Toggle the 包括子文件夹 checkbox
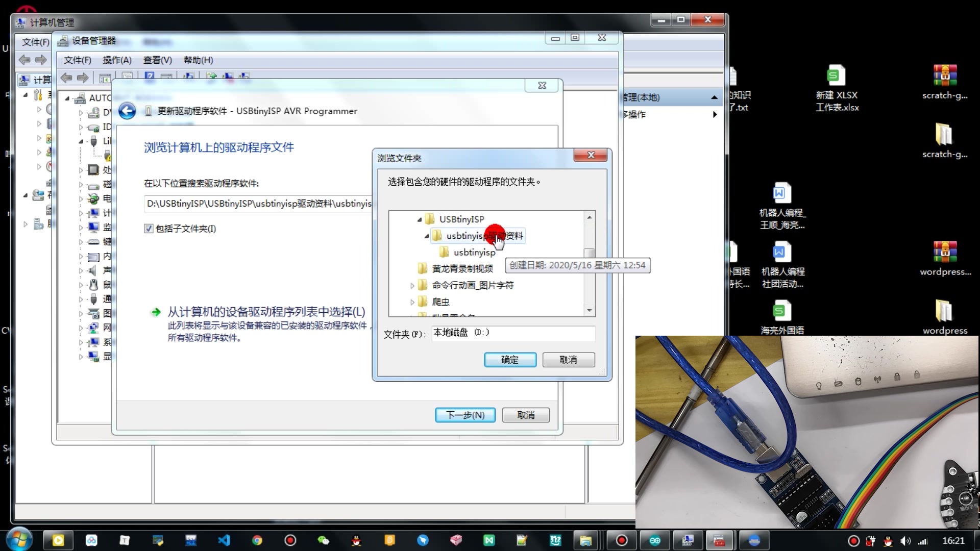The width and height of the screenshot is (980, 551). 149,229
